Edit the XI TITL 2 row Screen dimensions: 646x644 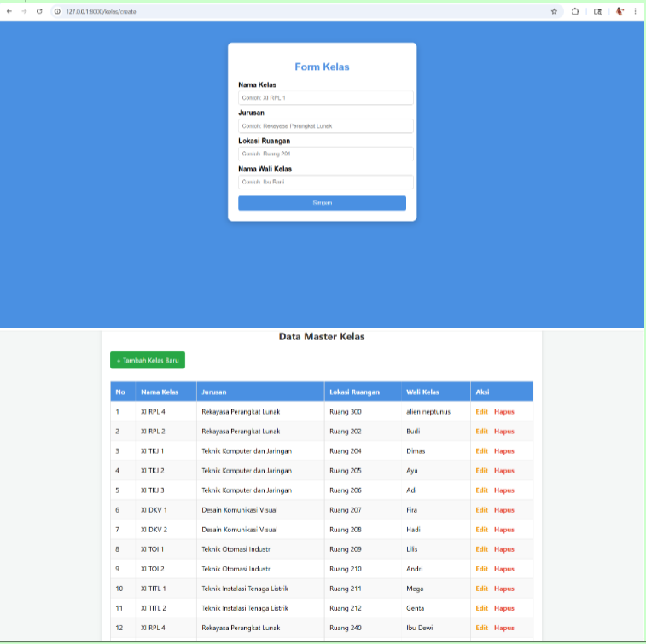[x=481, y=608]
